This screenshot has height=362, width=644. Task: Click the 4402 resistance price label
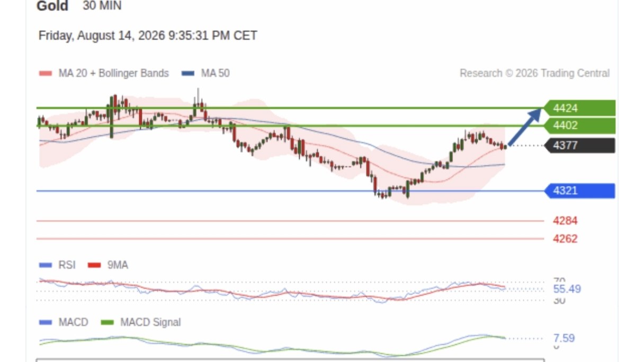pos(579,126)
